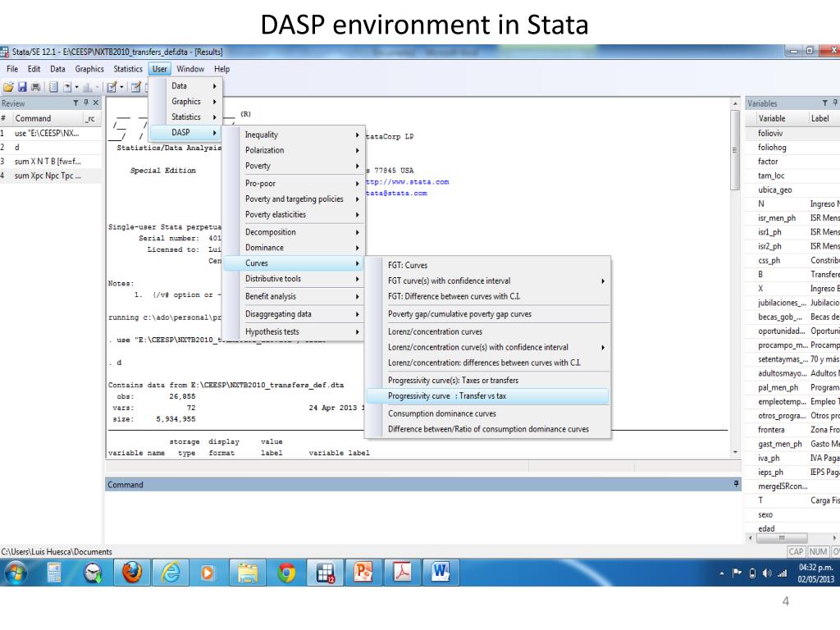
Task: Pin the Review panel
Action: pyautogui.click(x=85, y=103)
